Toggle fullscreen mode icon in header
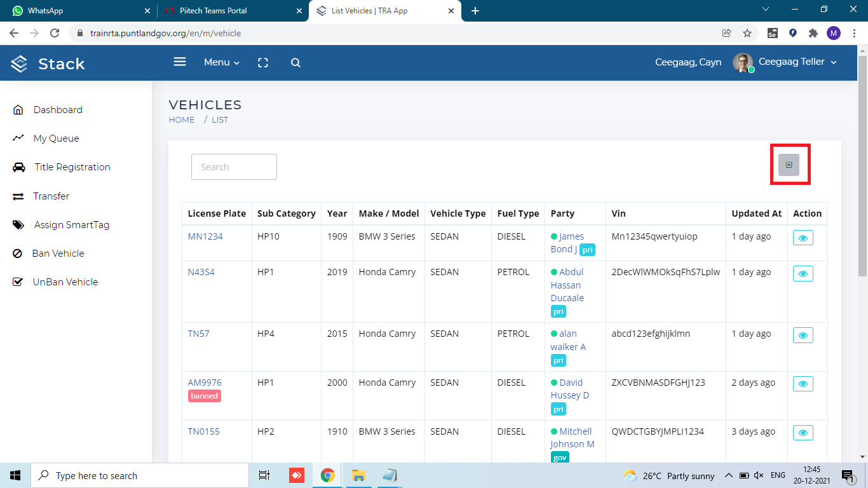Viewport: 868px width, 488px height. (x=263, y=62)
